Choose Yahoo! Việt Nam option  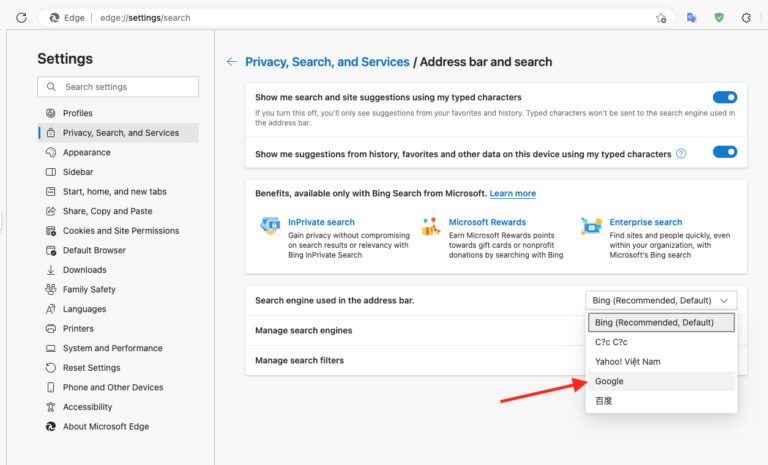[661, 362]
